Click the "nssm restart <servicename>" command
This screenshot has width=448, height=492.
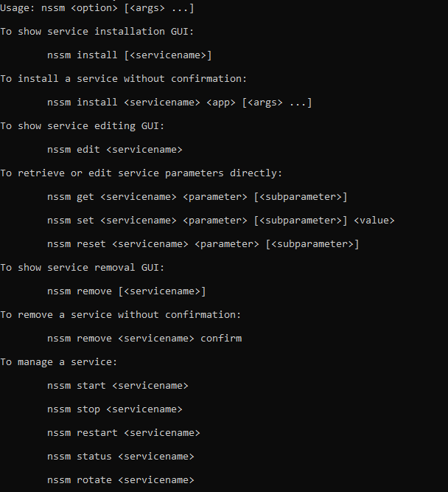pos(123,433)
